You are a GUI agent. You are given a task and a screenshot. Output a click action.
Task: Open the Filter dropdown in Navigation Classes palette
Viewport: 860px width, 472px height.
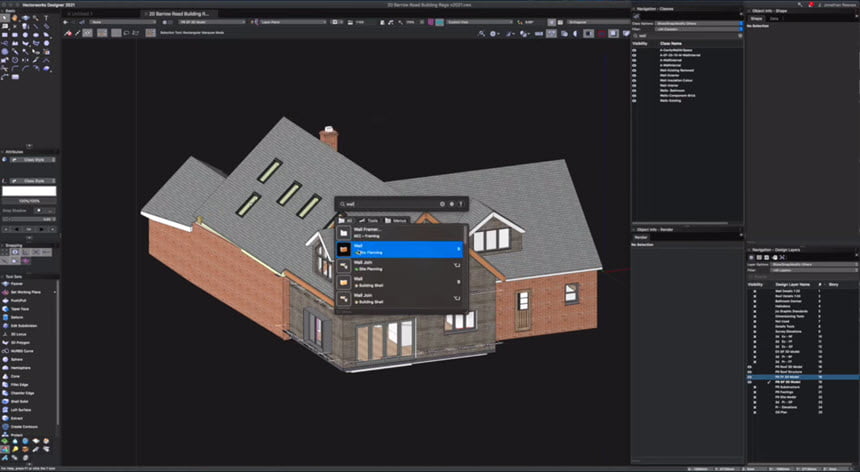(x=699, y=29)
